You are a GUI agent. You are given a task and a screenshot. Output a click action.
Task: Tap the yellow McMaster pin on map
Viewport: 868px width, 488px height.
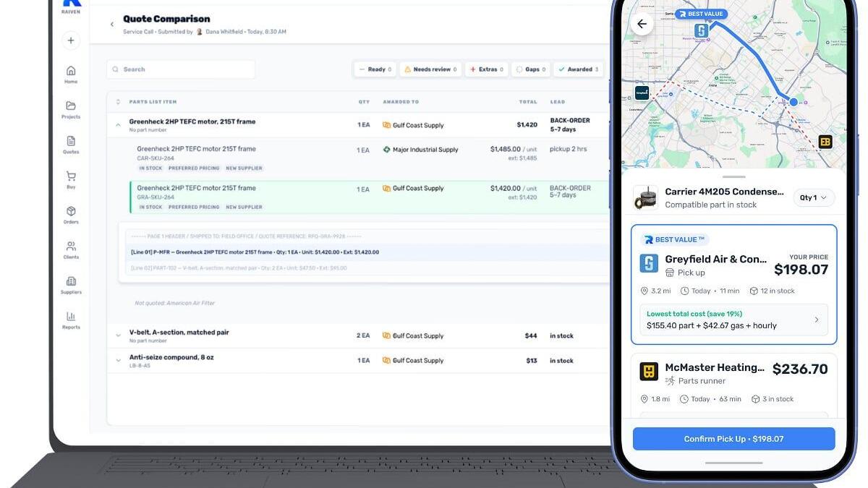click(x=825, y=142)
